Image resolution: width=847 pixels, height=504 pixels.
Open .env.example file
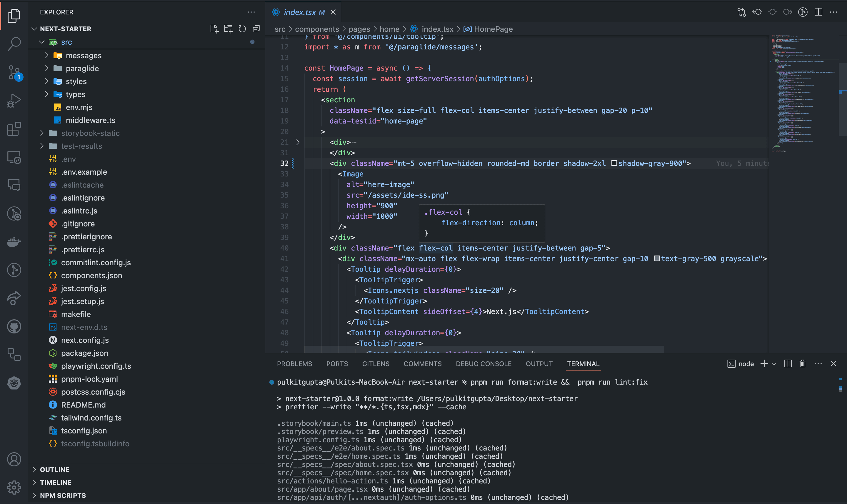[84, 172]
